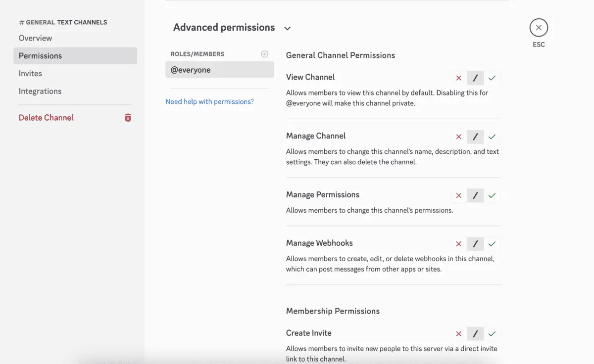Select the @everyone role in Roles/Members
The width and height of the screenshot is (594, 364).
[x=219, y=70]
